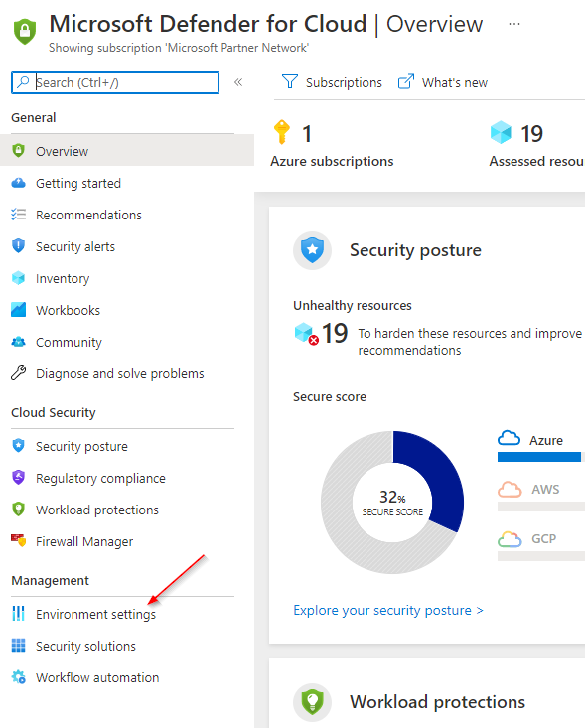Select the Azure cloud icon
Viewport: 585px width, 728px height.
(509, 438)
